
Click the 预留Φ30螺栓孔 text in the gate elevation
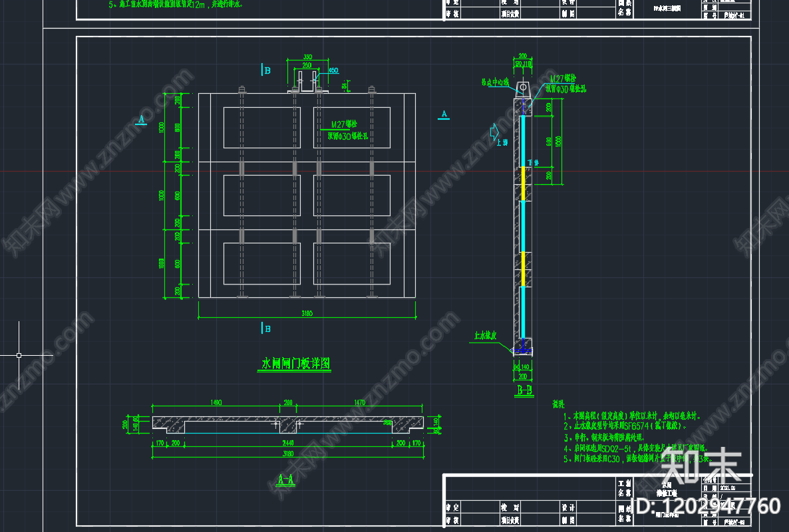coord(348,136)
